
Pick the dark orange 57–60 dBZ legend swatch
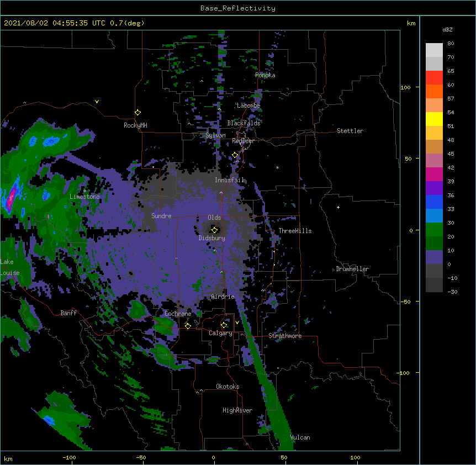pos(434,91)
